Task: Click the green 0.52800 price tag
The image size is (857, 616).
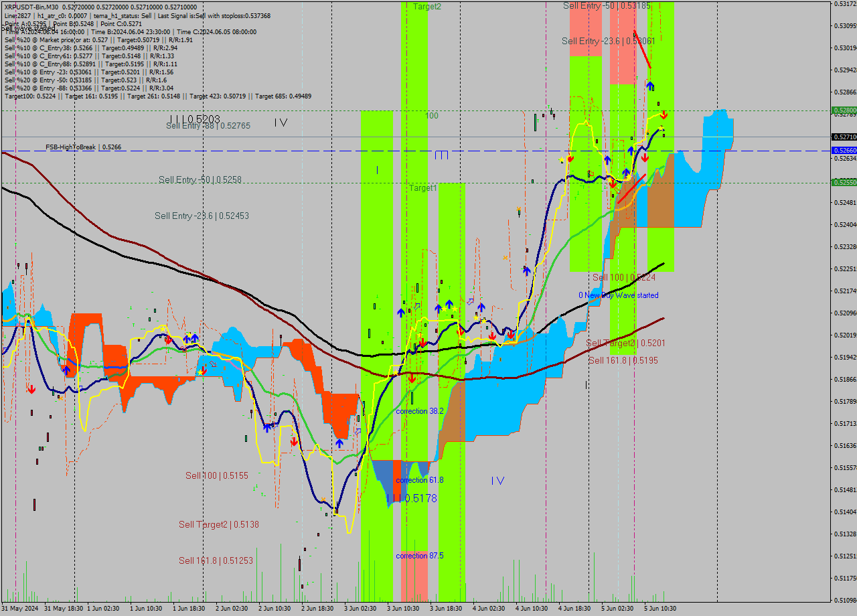Action: (844, 110)
